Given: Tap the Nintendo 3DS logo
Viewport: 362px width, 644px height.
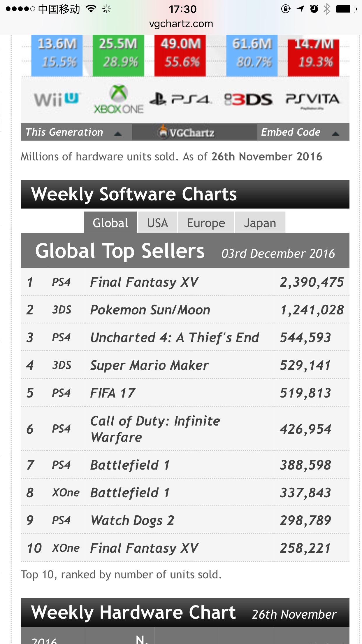Looking at the screenshot, I should click(248, 100).
